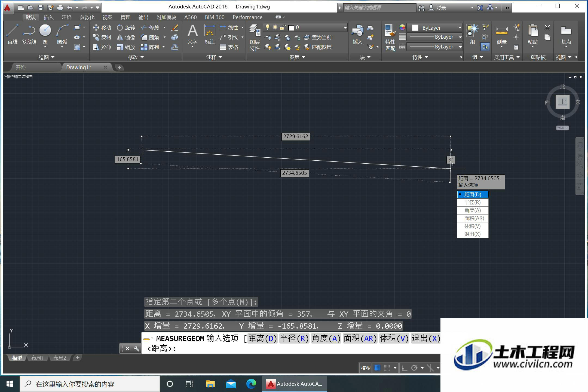Click Area (面积) option in command line
Viewport: 588px width, 392px height.
[360, 338]
